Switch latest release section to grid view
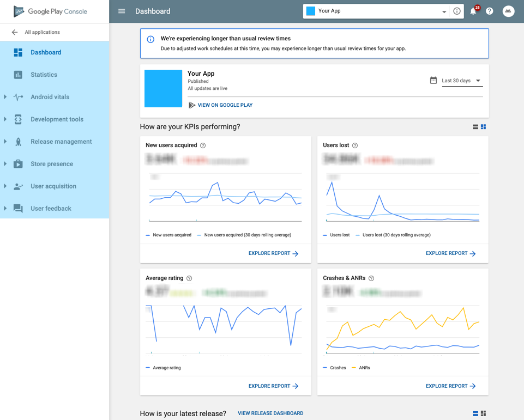The image size is (524, 420). tap(483, 413)
